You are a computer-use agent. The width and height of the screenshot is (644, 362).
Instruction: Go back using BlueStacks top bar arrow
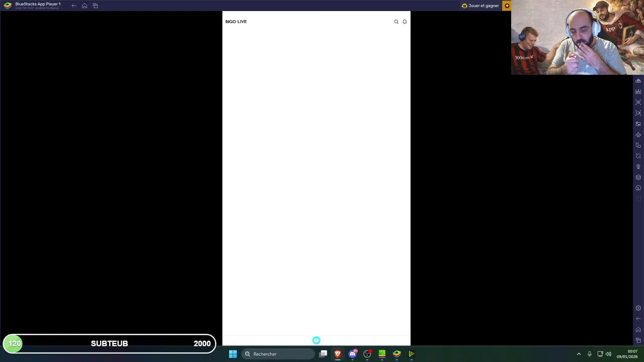click(x=74, y=6)
